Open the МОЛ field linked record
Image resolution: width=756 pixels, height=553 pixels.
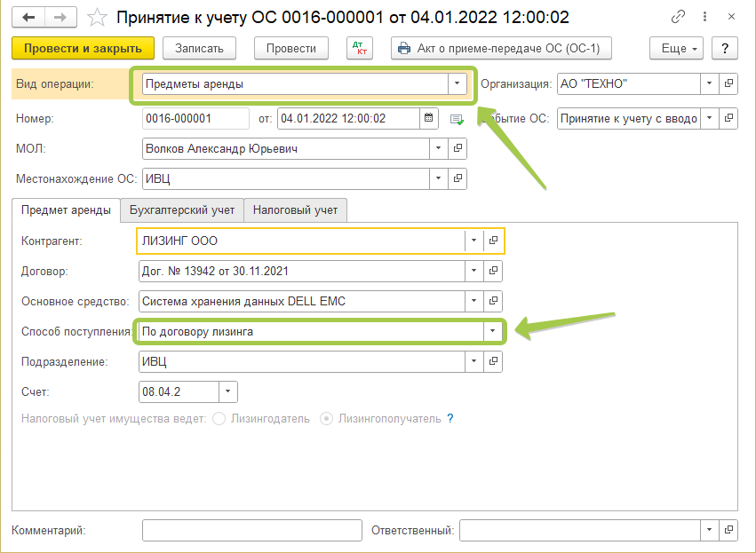(458, 149)
